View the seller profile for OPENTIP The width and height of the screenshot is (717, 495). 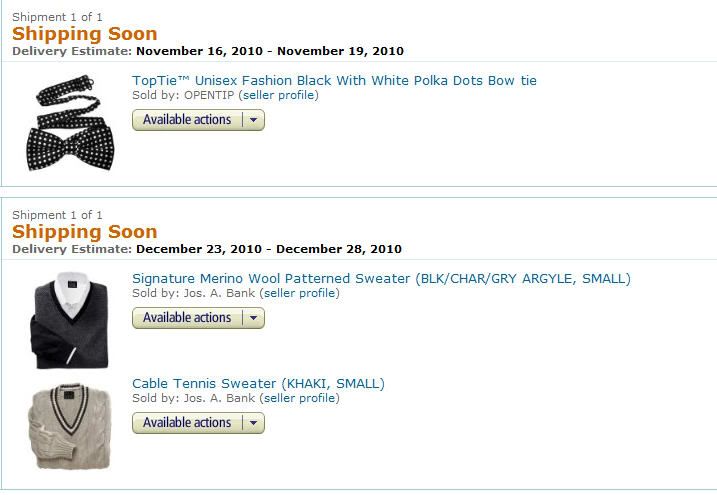tap(278, 95)
